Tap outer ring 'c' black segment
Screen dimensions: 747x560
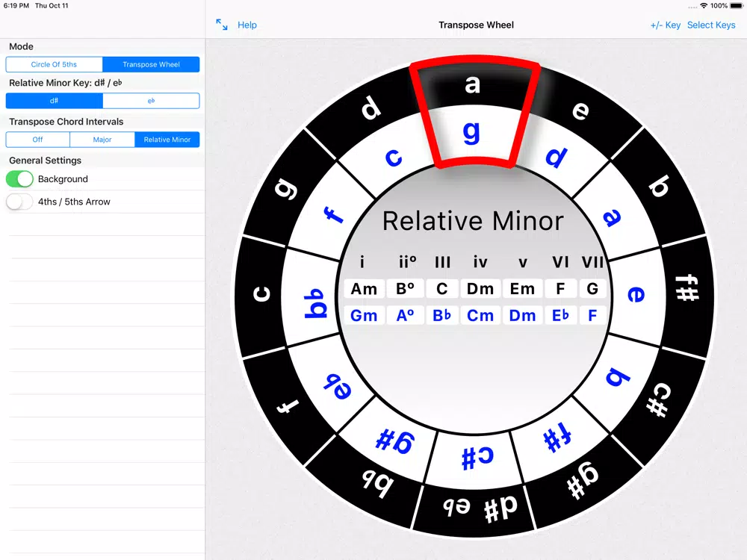tap(261, 293)
